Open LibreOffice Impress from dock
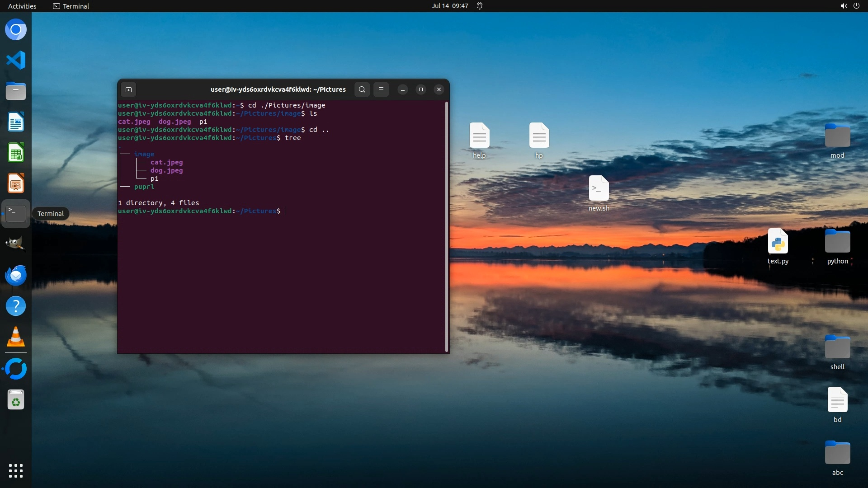Screen dimensions: 868x488 point(16,184)
